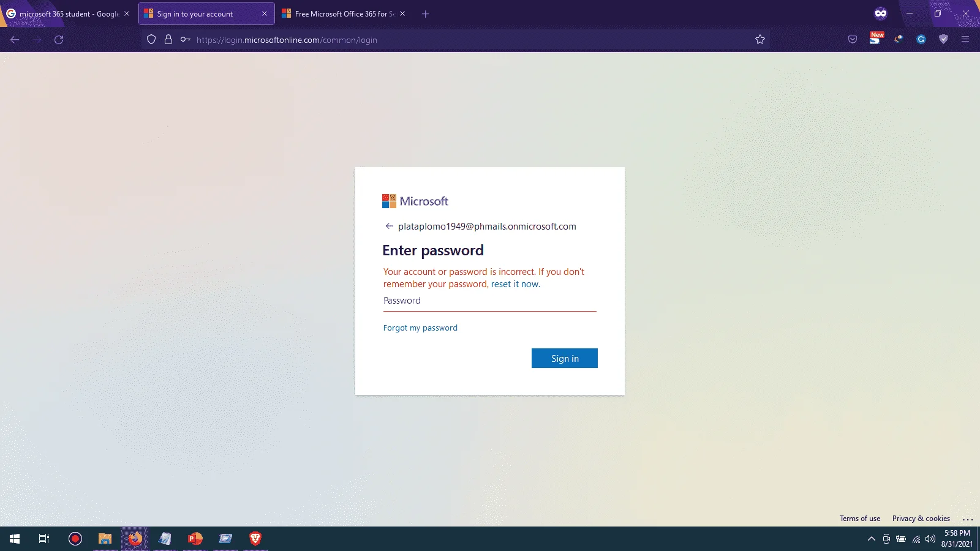This screenshot has height=551, width=980.
Task: View site security via the padlock icon
Action: [x=168, y=40]
